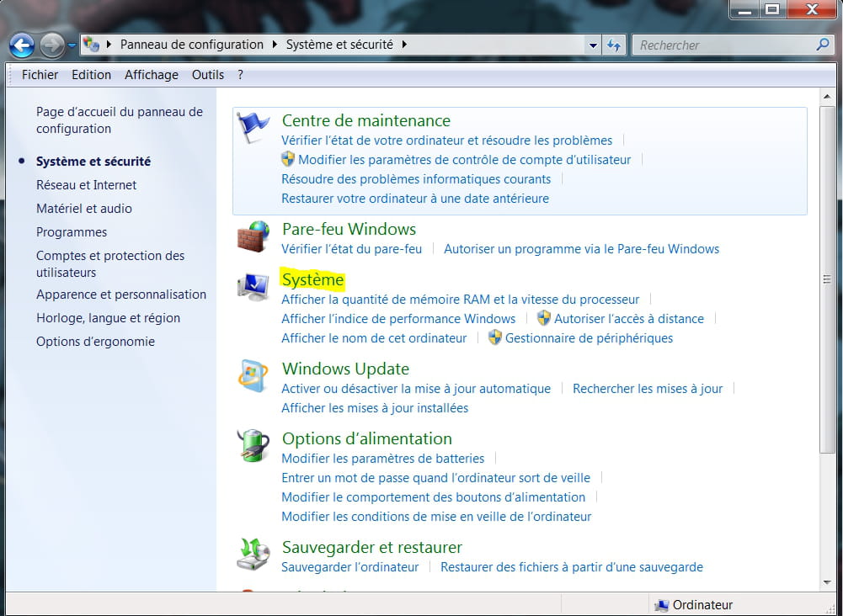Screen dimensions: 843x616
Task: Click Rechercher les mises à jour link
Action: point(648,388)
